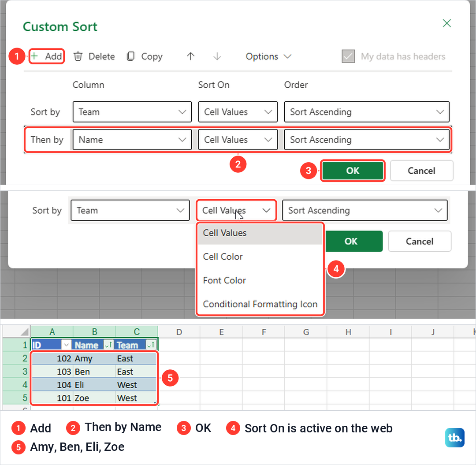The height and width of the screenshot is (465, 476).
Task: Select column G header
Action: (x=306, y=332)
